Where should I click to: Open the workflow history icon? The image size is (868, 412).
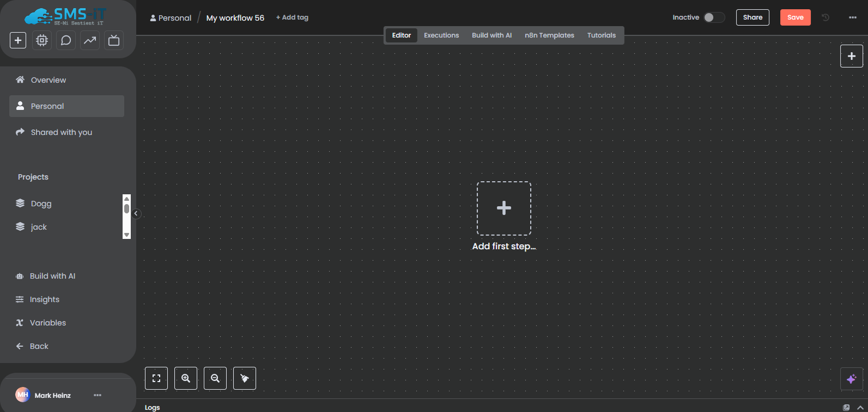825,17
